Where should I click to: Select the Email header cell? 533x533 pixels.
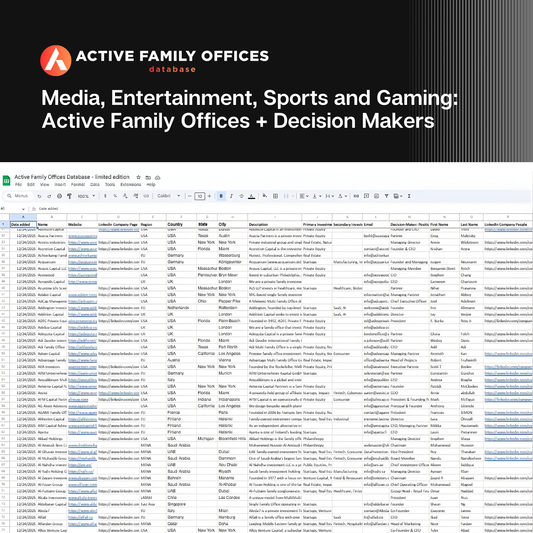point(376,224)
